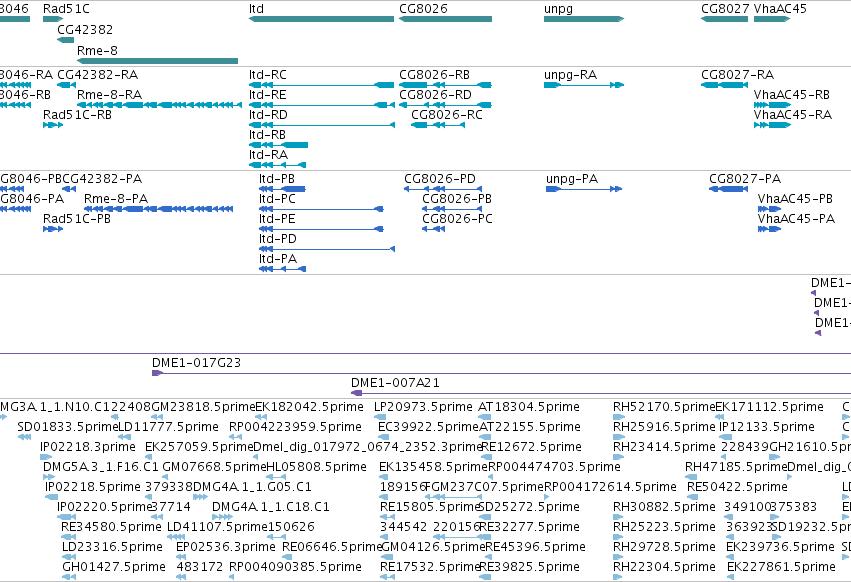Click transcript Rad51C-RB

[x=53, y=125]
